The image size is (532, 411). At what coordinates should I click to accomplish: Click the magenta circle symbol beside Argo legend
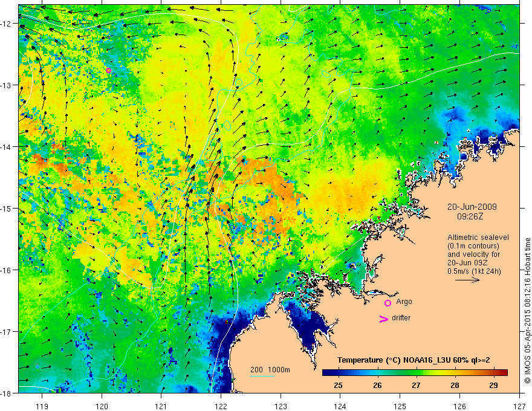(x=388, y=303)
